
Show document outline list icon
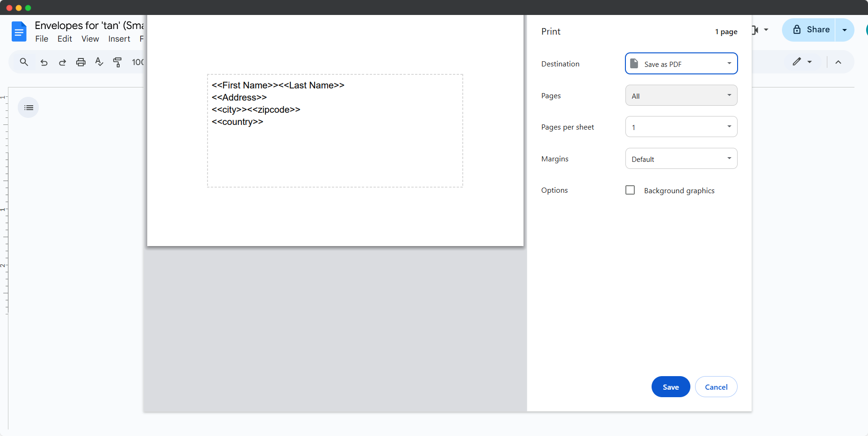(29, 108)
